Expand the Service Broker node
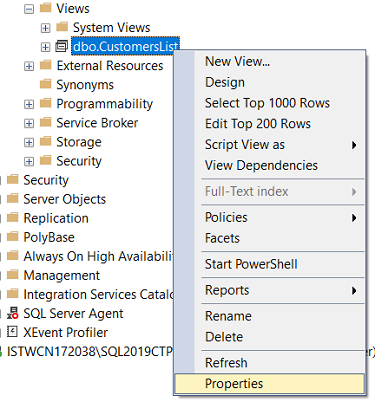 coord(29,123)
